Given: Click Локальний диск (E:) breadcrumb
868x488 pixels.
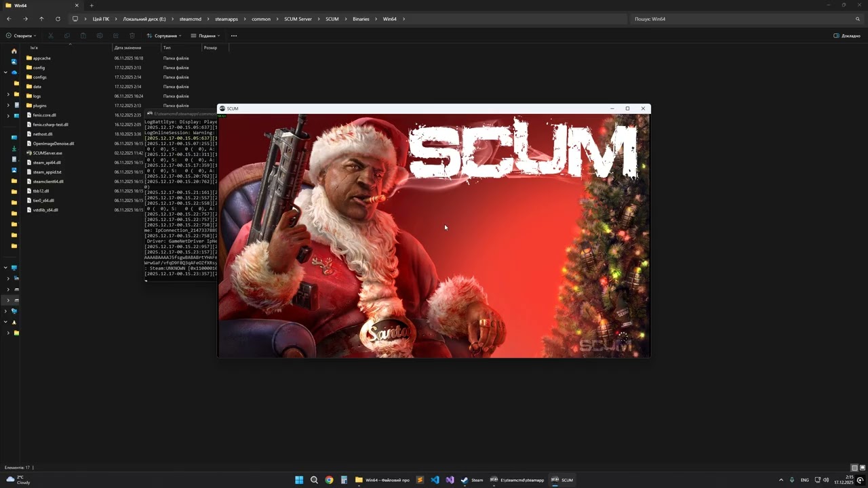Looking at the screenshot, I should coord(144,19).
